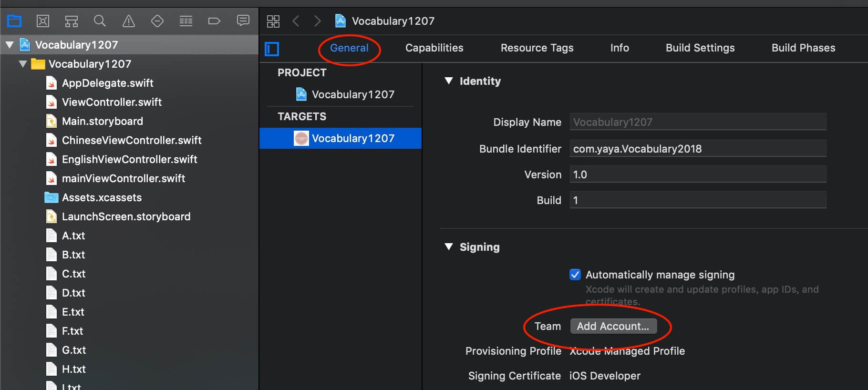This screenshot has height=390, width=868.
Task: Click the Bundle Identifier text field
Action: click(x=697, y=149)
